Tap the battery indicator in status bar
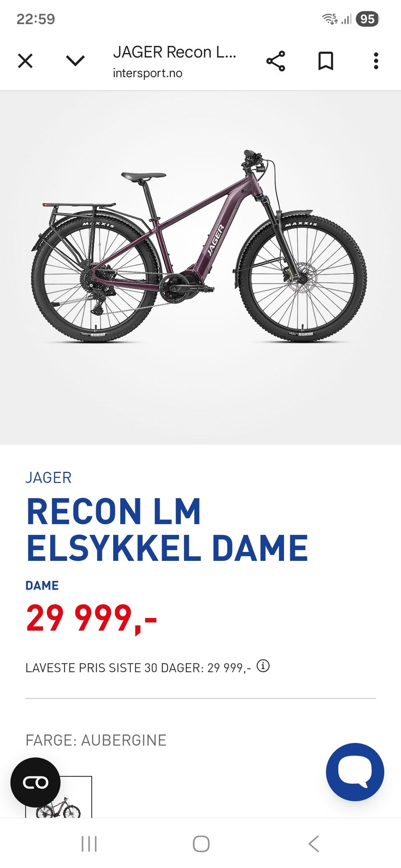This screenshot has height=868, width=401. [367, 19]
